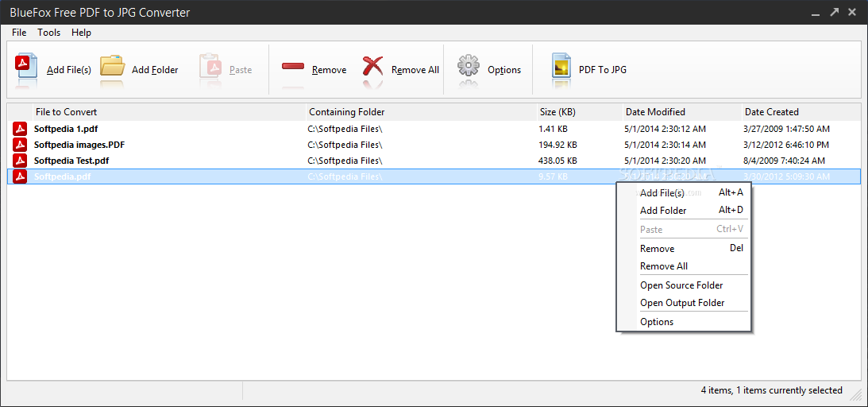Screen dimensions: 868x407
Task: Click folder path of Softpedia 1.pdf row
Action: tap(345, 129)
